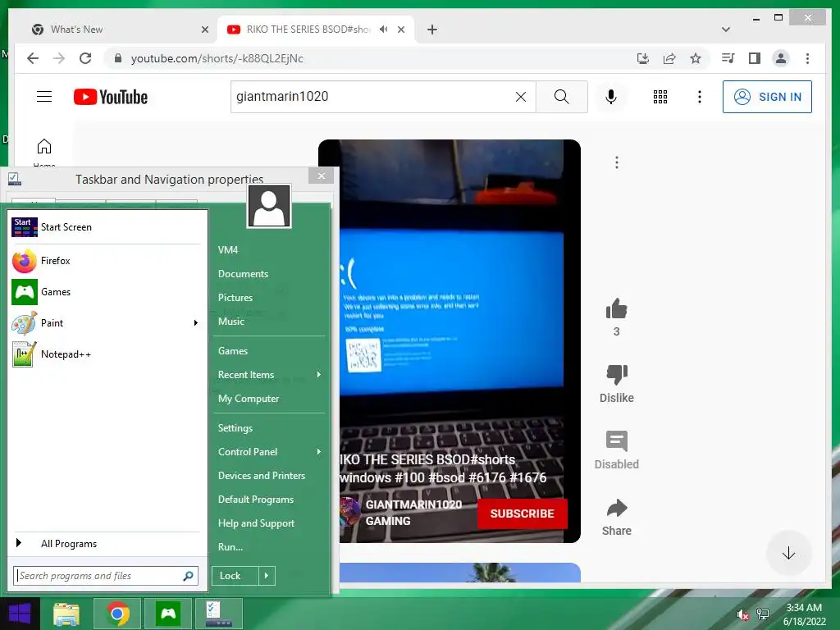
Task: Mute tab audio speaker icon
Action: point(384,30)
